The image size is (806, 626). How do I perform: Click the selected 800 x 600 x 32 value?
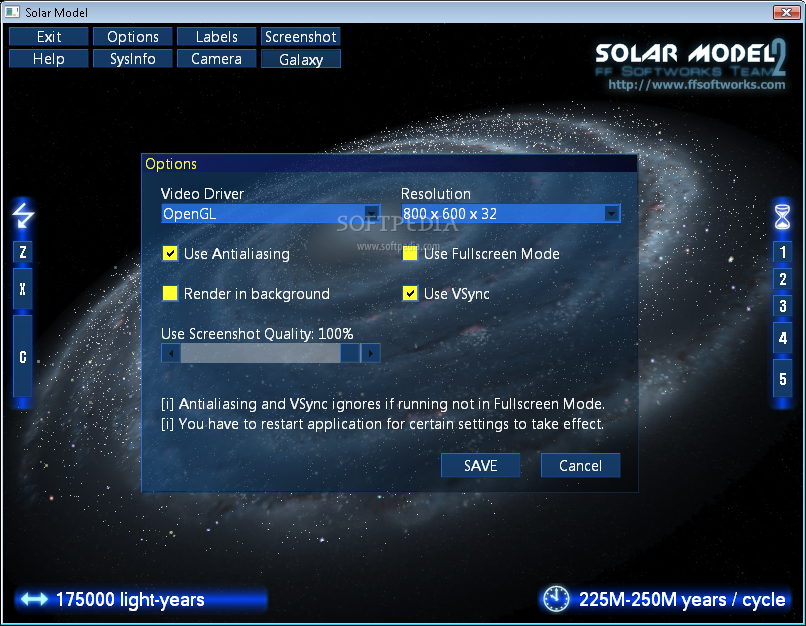pos(450,213)
